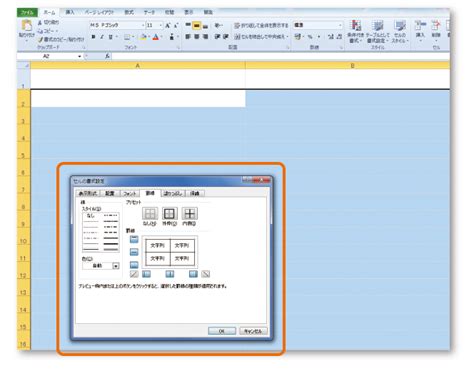Image resolution: width=474 pixels, height=371 pixels.
Task: Switch to the Formulas ribbon tab
Action: coord(129,12)
